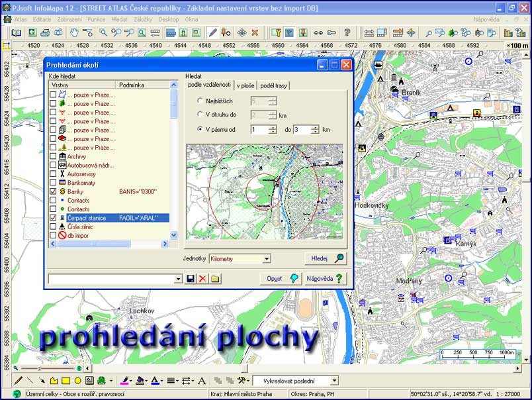Open the text color A dropdown arrow
This screenshot has height=400, width=532.
[x=161, y=381]
